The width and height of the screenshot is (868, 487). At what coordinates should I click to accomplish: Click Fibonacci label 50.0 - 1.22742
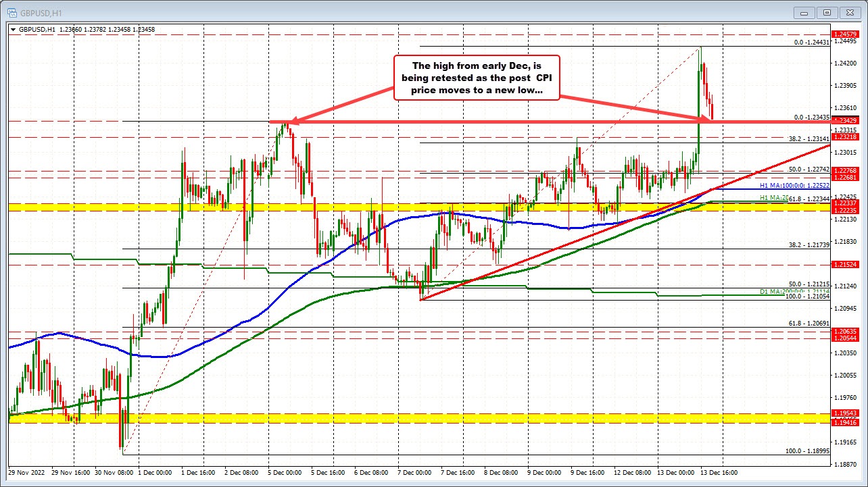(810, 170)
